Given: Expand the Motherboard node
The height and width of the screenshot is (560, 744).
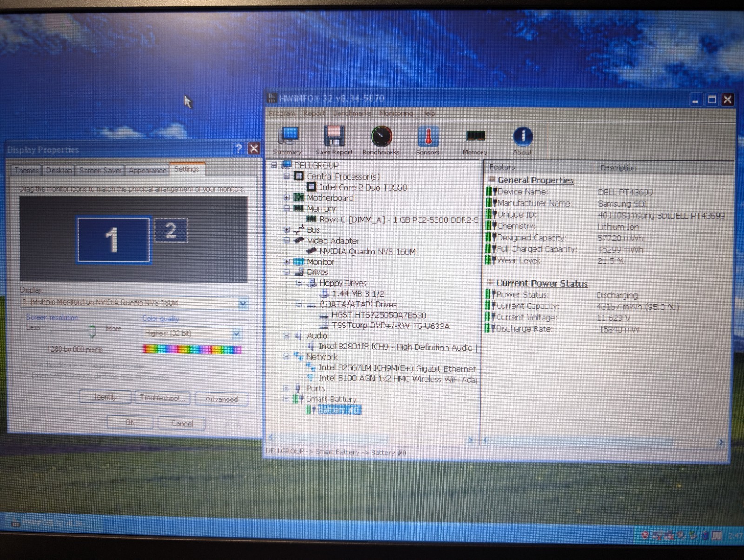Looking at the screenshot, I should click(x=286, y=198).
